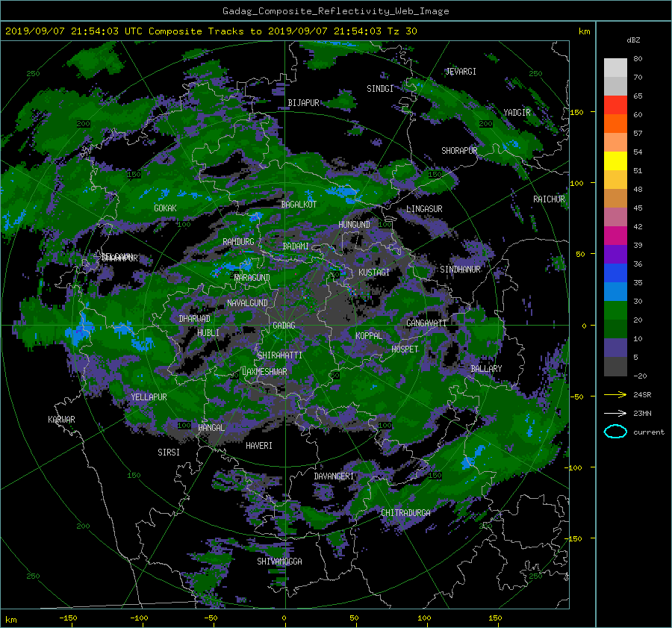The image size is (672, 628).
Task: Select the dark gray -20 to 5 dBZ swatch
Action: [x=615, y=367]
